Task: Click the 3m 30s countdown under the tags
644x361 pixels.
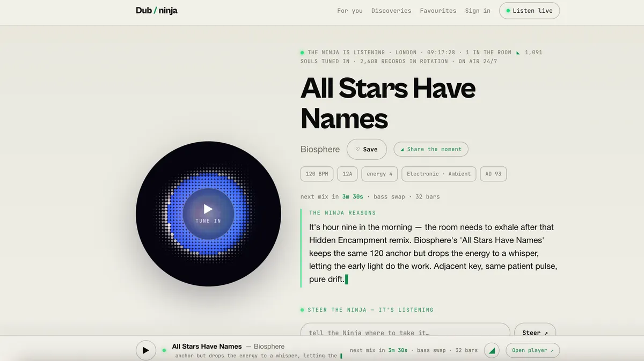Action: [x=353, y=197]
